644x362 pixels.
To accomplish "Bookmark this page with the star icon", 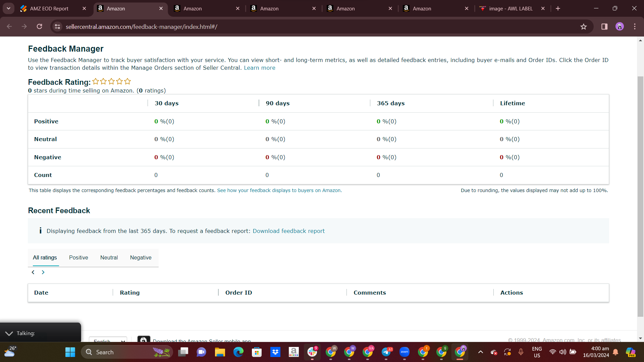I will tap(584, 26).
